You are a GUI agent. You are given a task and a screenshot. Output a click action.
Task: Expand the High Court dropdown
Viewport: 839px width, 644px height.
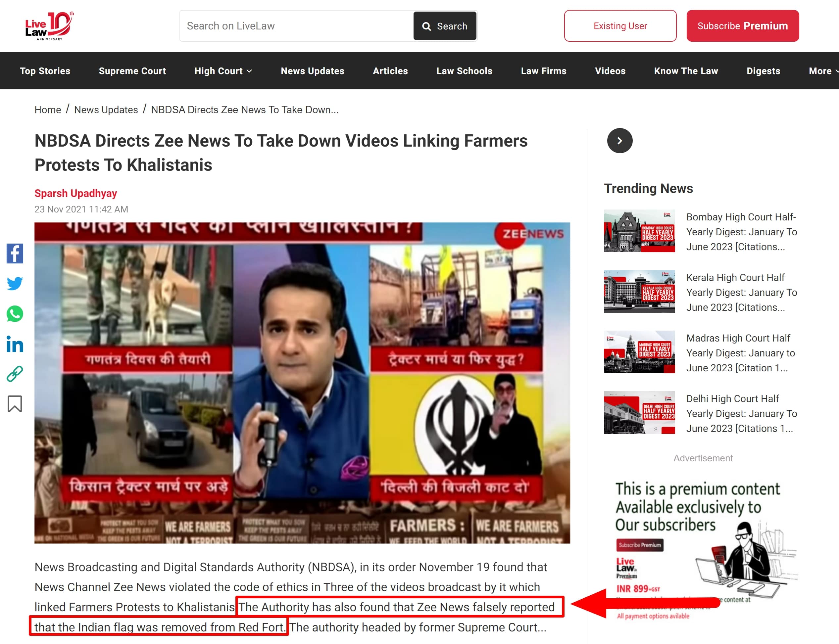click(x=223, y=71)
